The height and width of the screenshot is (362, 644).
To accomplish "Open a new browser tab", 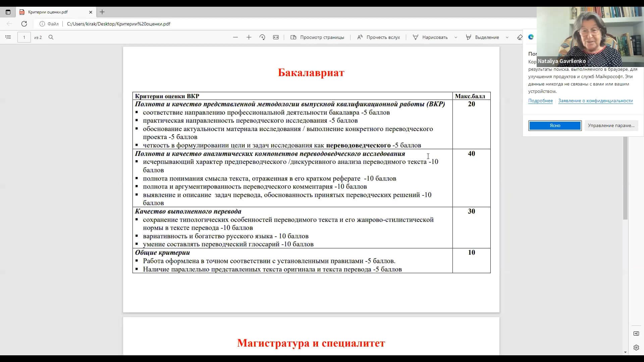I will pos(102,12).
